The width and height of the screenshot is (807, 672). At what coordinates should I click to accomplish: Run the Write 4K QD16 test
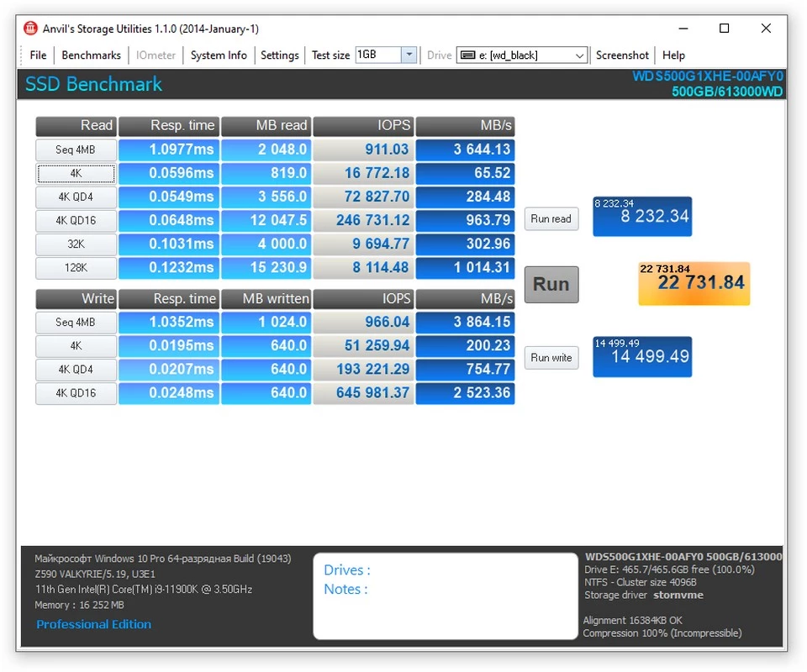coord(76,393)
